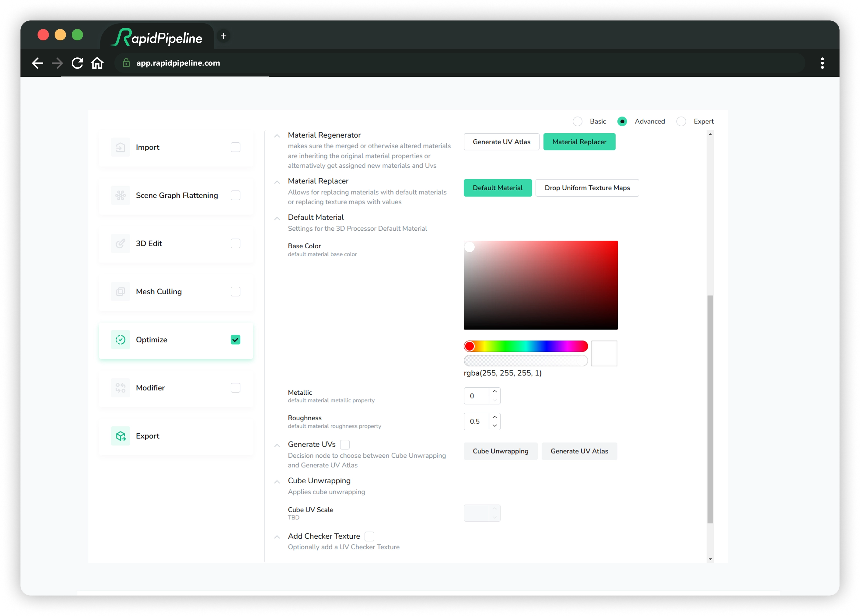Decrease Metallic value with down arrow
The height and width of the screenshot is (616, 860).
click(495, 400)
